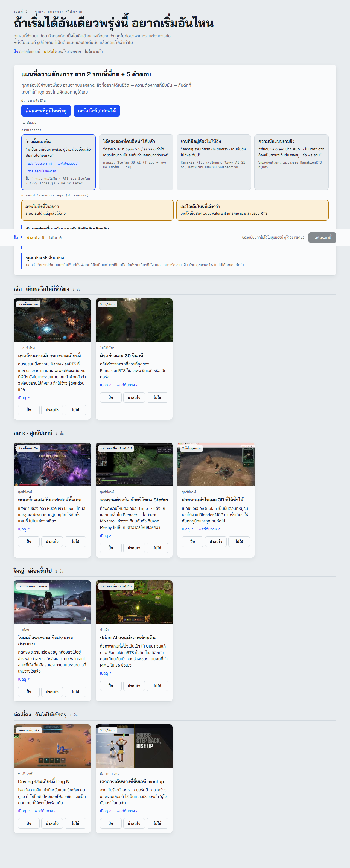Click the ตัวละครดูเป็นของจริง tag
The width and height of the screenshot is (350, 868).
42,171
